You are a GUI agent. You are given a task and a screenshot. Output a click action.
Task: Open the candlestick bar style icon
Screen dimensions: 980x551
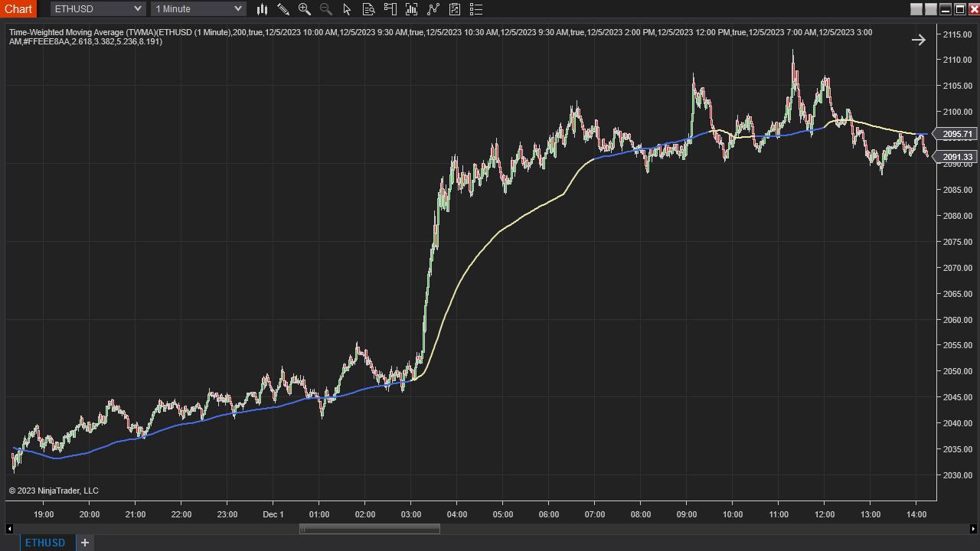point(262,9)
